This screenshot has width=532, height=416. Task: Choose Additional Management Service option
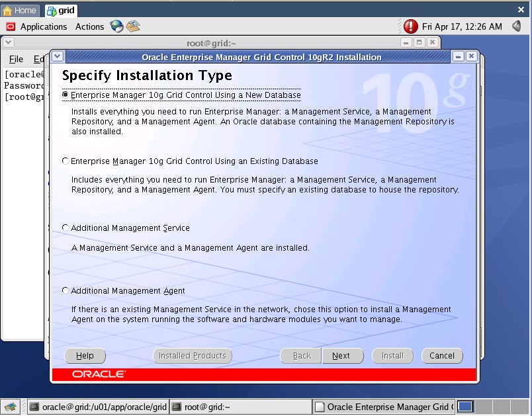[65, 228]
